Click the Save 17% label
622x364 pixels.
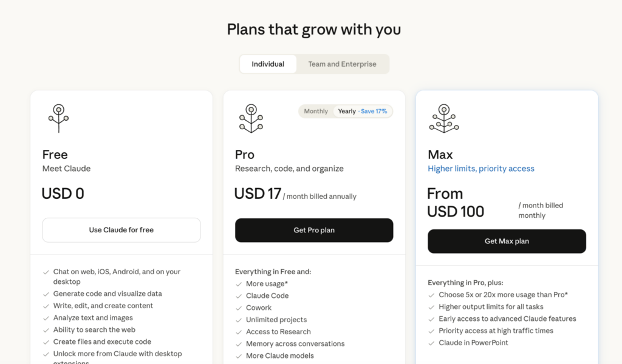(375, 112)
